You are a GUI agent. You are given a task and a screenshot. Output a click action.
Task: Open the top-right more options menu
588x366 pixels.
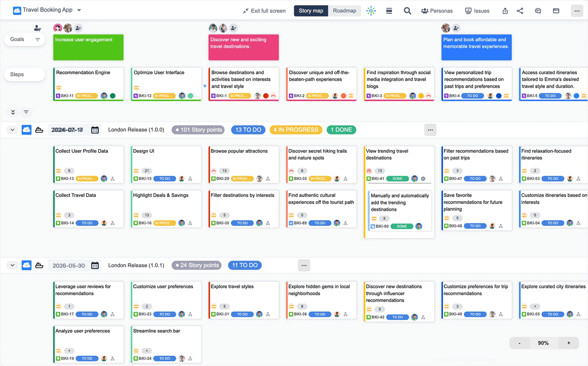(x=577, y=11)
